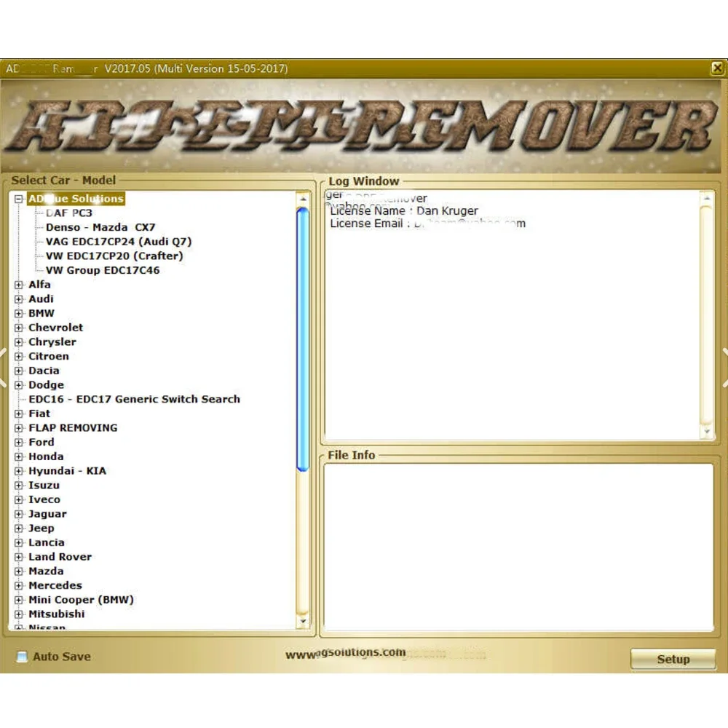The height and width of the screenshot is (728, 728).
Task: Collapse the ADBlue Solutions tree node
Action: point(19,199)
